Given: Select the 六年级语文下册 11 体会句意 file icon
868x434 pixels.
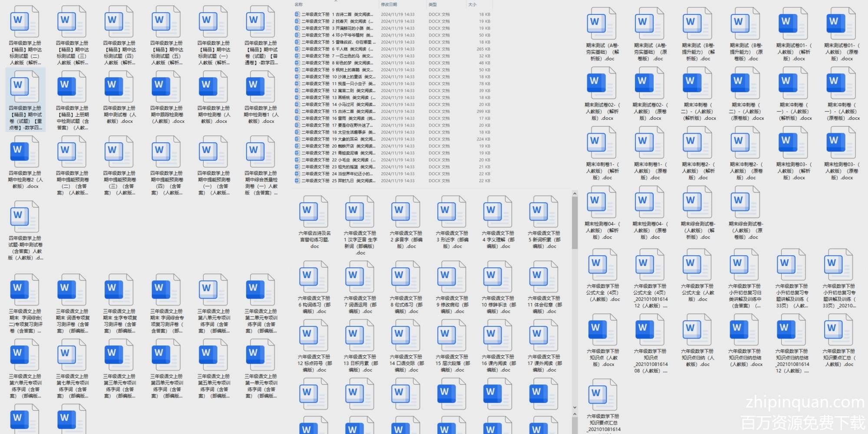Looking at the screenshot, I should [544, 277].
